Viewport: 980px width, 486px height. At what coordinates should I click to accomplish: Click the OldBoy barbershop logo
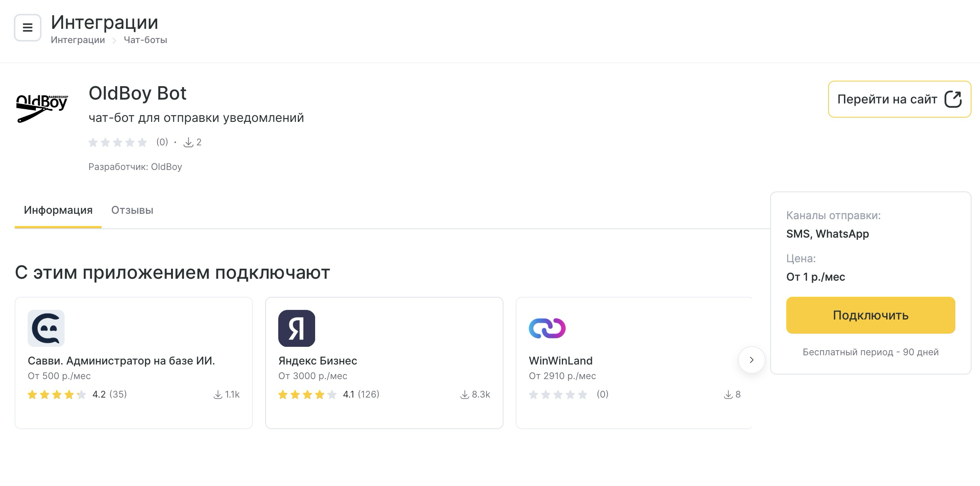click(x=42, y=108)
